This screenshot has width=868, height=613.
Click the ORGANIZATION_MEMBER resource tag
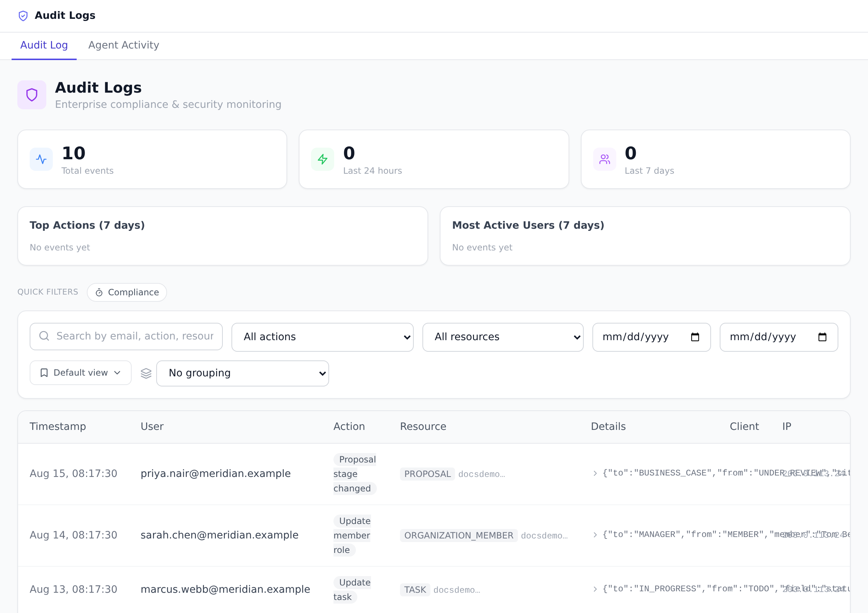point(459,536)
